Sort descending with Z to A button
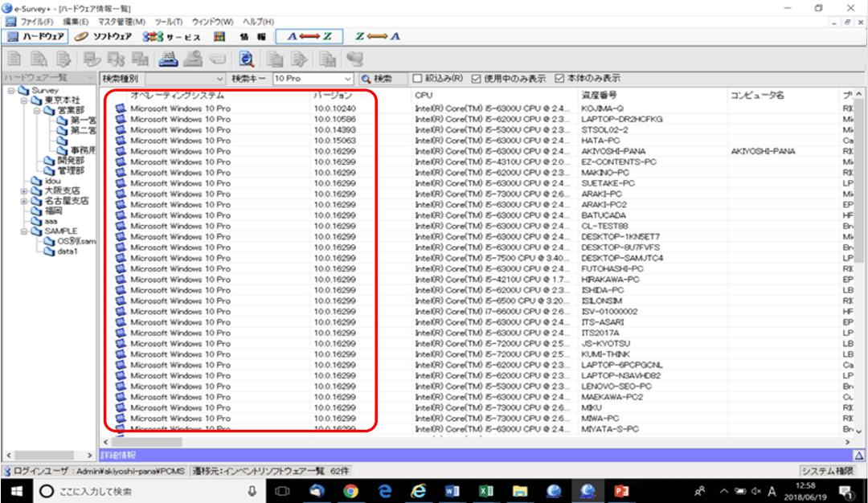Screen dimensions: 868x503 [x=377, y=36]
